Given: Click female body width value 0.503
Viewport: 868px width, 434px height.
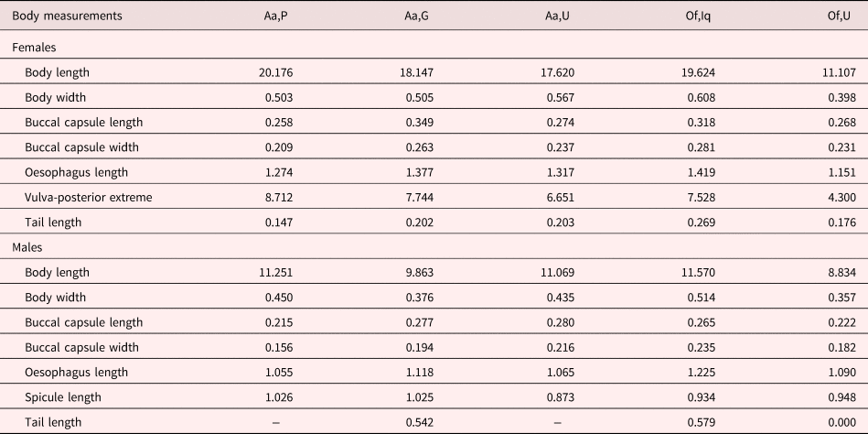Looking at the screenshot, I should (278, 98).
